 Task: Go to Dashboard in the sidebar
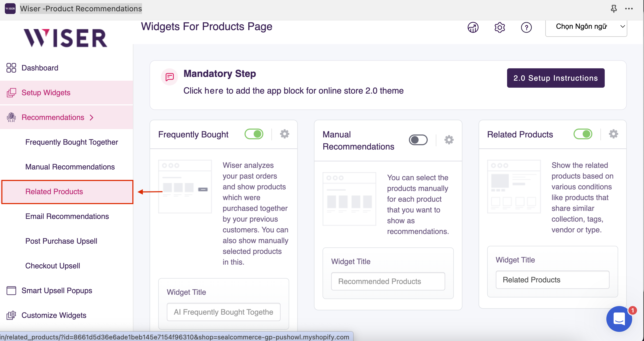pos(40,68)
